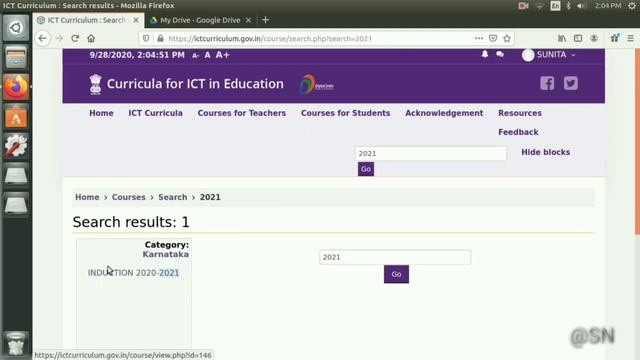Visit the Twitter page icon
This screenshot has width=640, height=360.
point(571,83)
